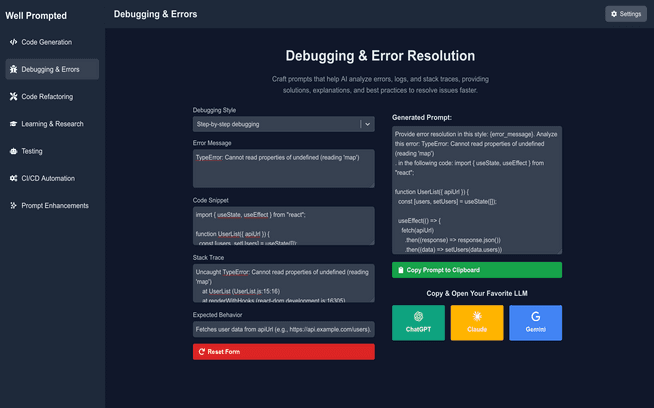
Task: Click the gear icon in the Settings button
Action: pyautogui.click(x=614, y=14)
